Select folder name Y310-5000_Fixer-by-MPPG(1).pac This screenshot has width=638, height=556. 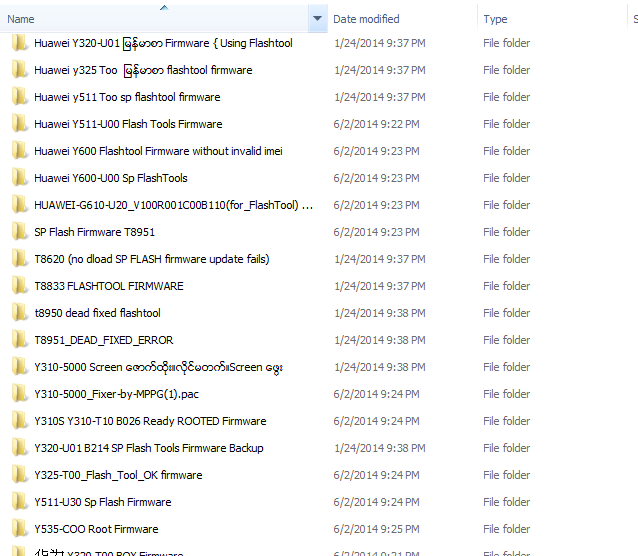coord(116,394)
